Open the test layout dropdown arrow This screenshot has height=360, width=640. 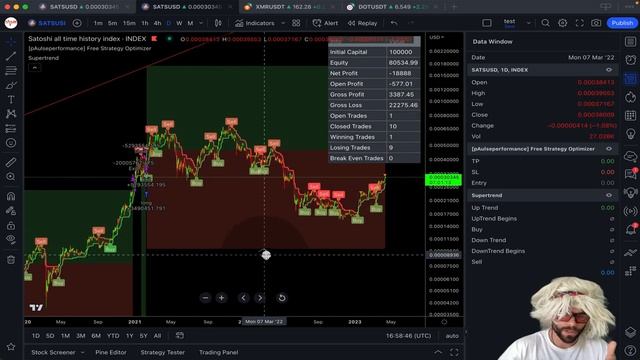click(x=529, y=23)
